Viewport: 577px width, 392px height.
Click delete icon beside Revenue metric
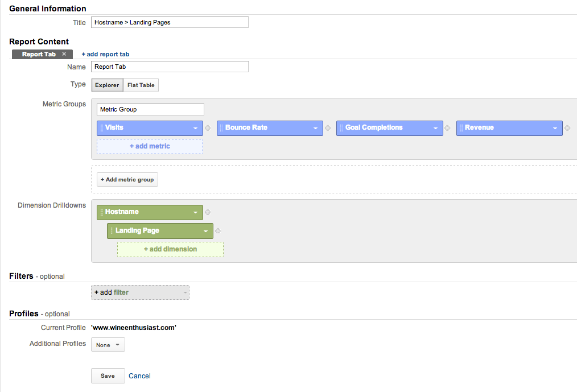(x=567, y=128)
